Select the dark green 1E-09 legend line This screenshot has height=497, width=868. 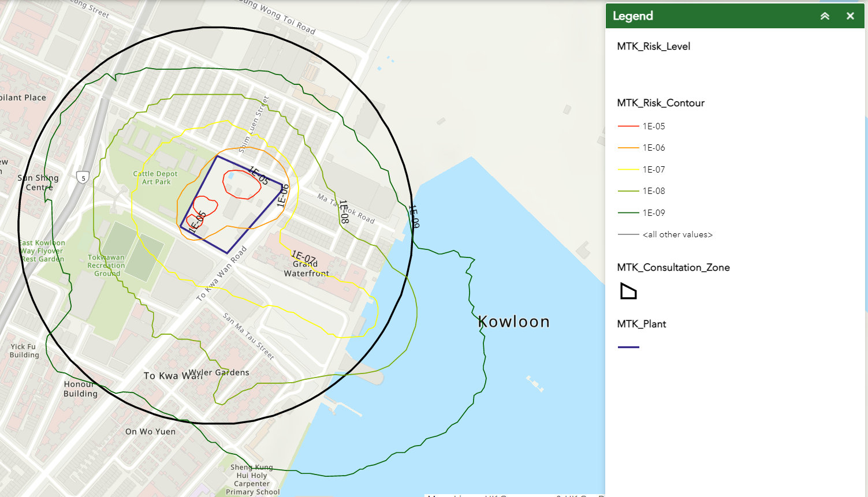tap(628, 213)
